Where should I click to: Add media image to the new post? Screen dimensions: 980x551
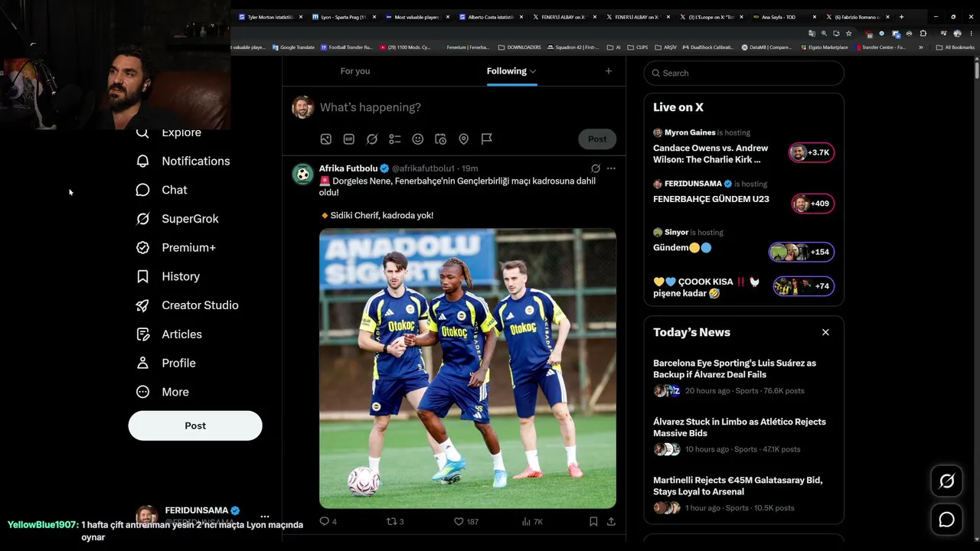326,139
